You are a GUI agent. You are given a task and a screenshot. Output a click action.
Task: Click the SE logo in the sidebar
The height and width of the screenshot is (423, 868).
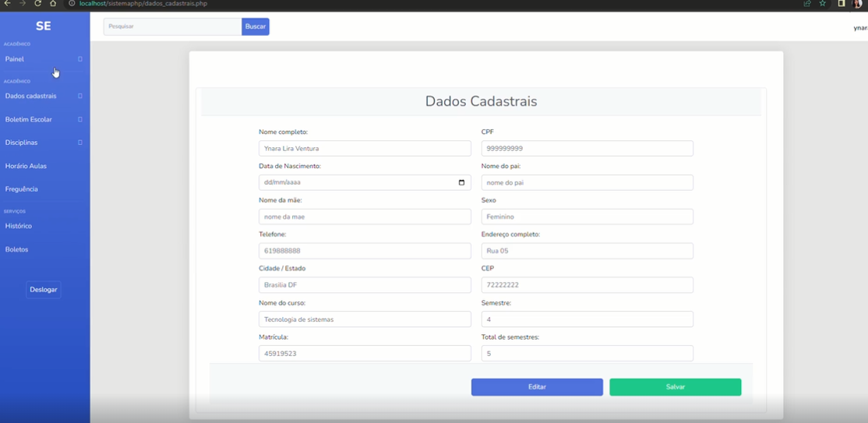click(x=44, y=26)
